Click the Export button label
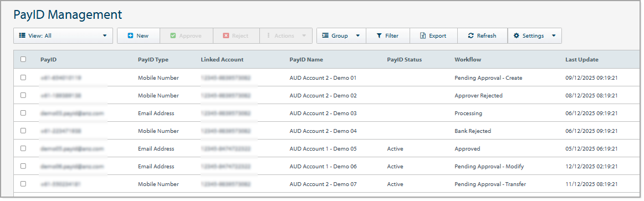Image resolution: width=644 pixels, height=201 pixels. coord(438,35)
